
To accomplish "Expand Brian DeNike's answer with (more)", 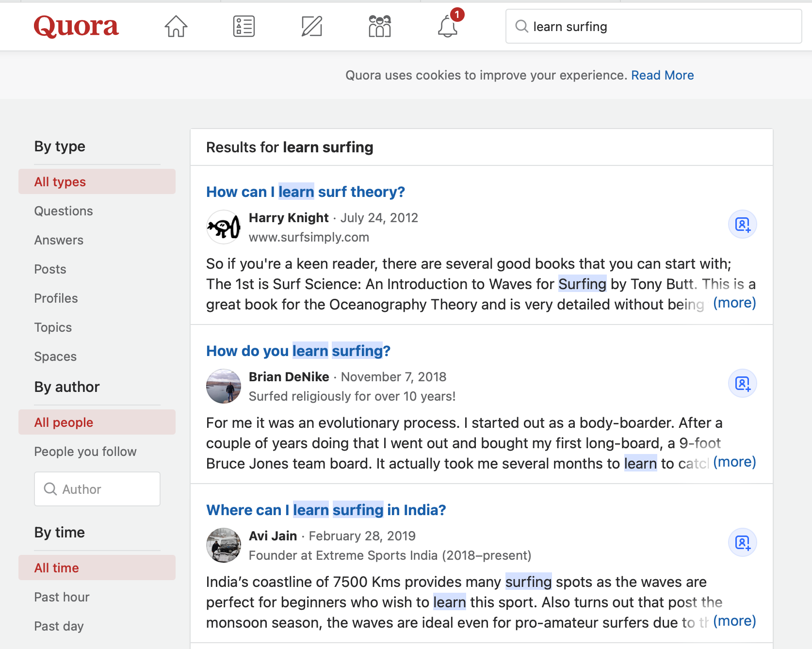I will (734, 462).
